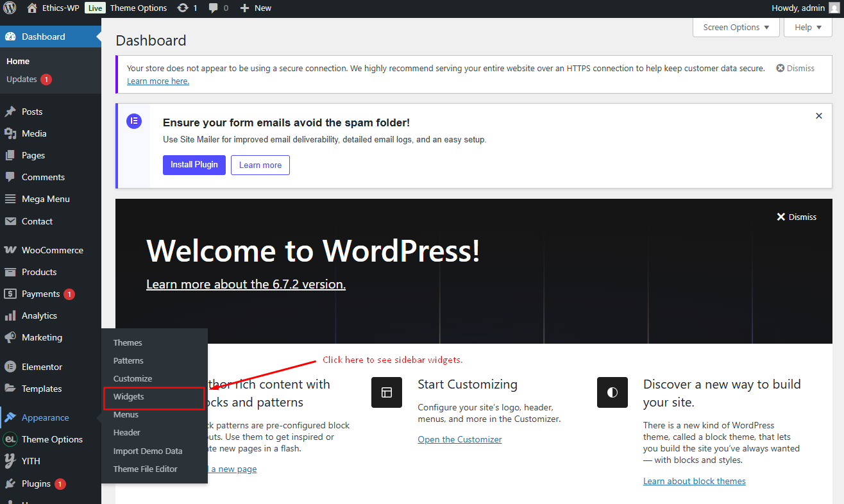The height and width of the screenshot is (504, 844).
Task: Click the 'Welcome to WordPress!' heading
Action: (x=313, y=250)
